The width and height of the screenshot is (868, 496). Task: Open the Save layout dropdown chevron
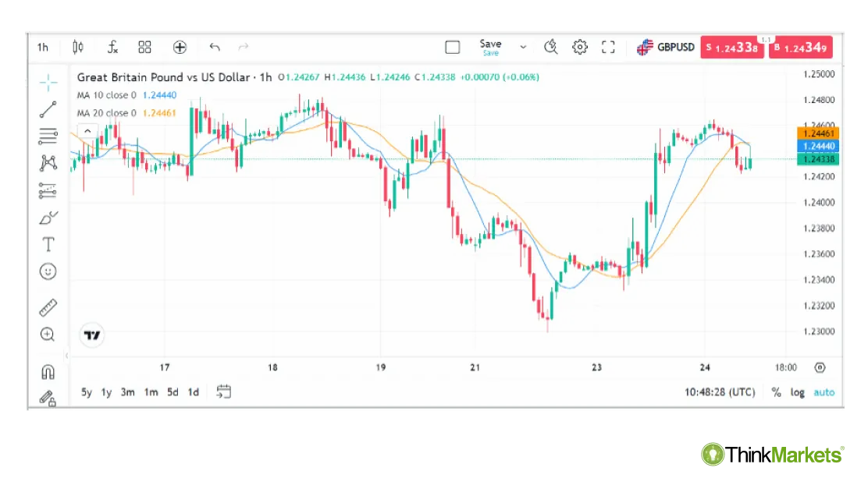522,47
